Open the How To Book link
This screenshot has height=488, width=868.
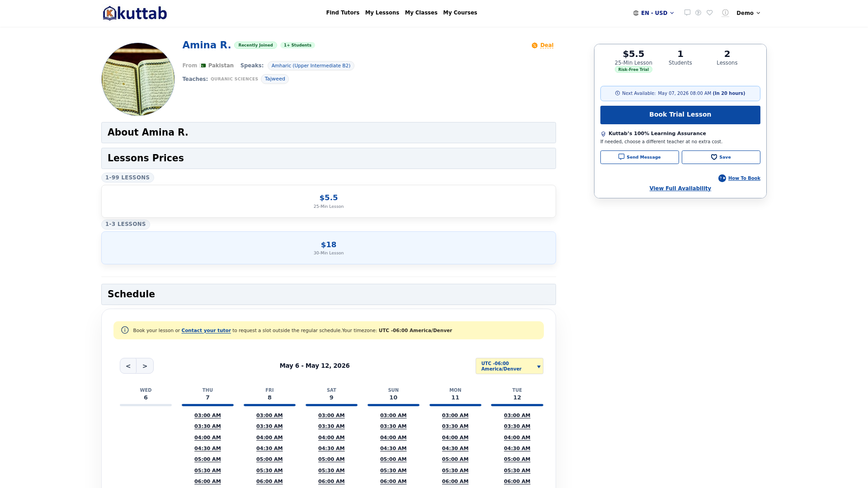tap(744, 178)
